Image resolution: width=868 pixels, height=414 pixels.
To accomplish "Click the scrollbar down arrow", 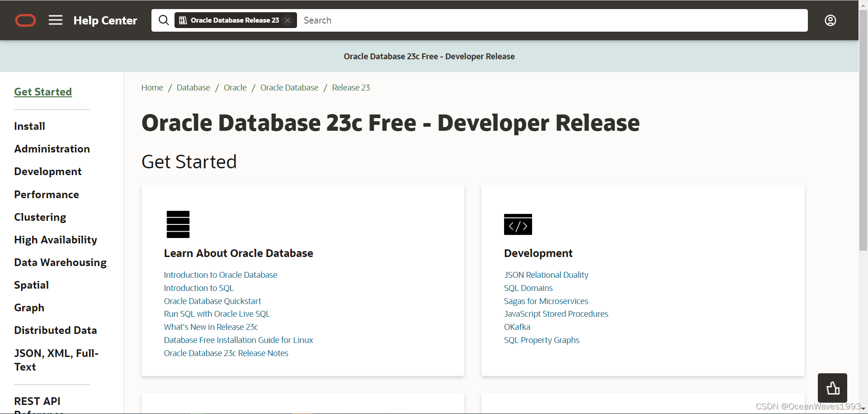I will coord(863,409).
